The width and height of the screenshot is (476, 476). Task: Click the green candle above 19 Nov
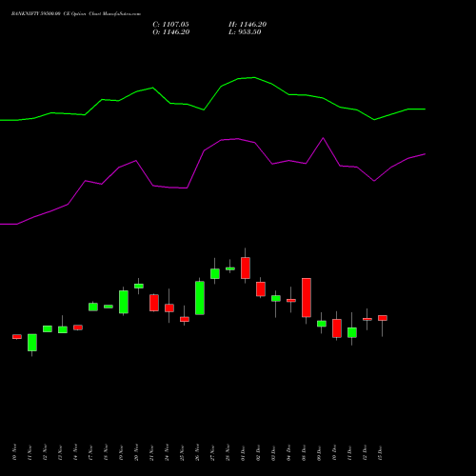pyautogui.click(x=124, y=302)
